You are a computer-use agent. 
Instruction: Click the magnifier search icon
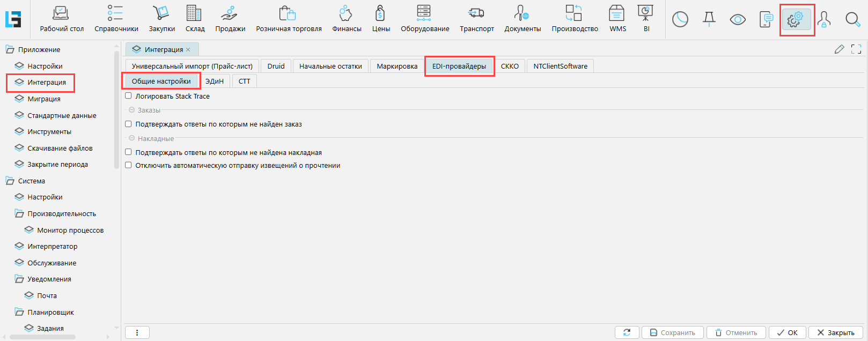pyautogui.click(x=852, y=20)
